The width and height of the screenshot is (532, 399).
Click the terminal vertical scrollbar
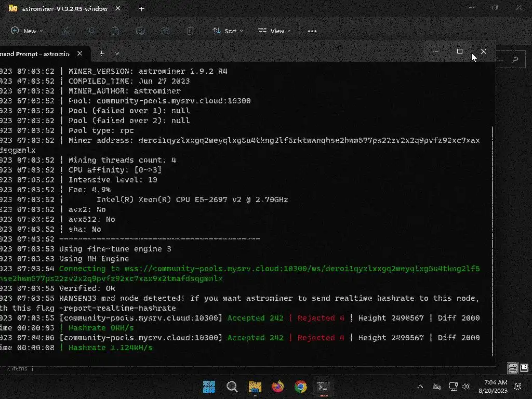(x=493, y=241)
